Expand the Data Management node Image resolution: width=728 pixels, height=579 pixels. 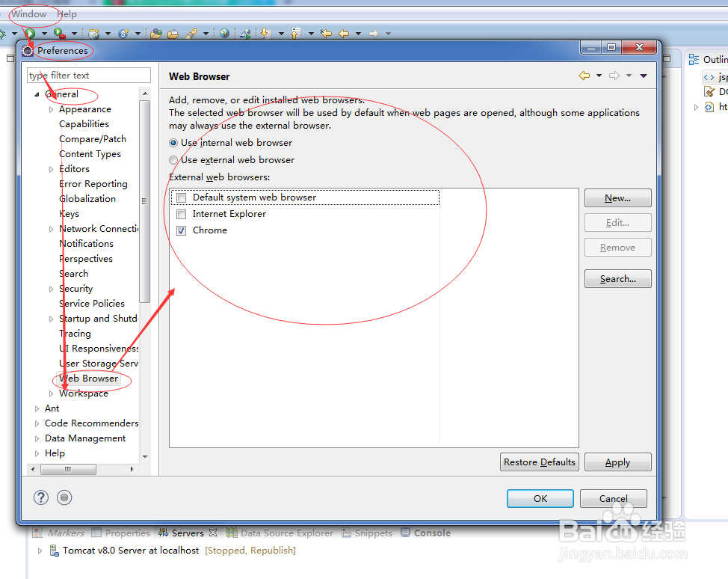pos(37,438)
